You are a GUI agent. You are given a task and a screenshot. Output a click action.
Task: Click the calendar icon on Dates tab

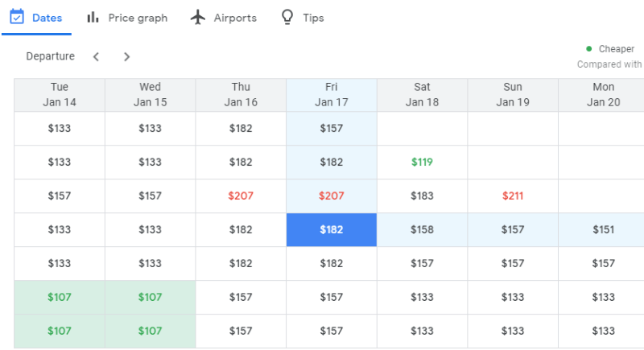[16, 17]
